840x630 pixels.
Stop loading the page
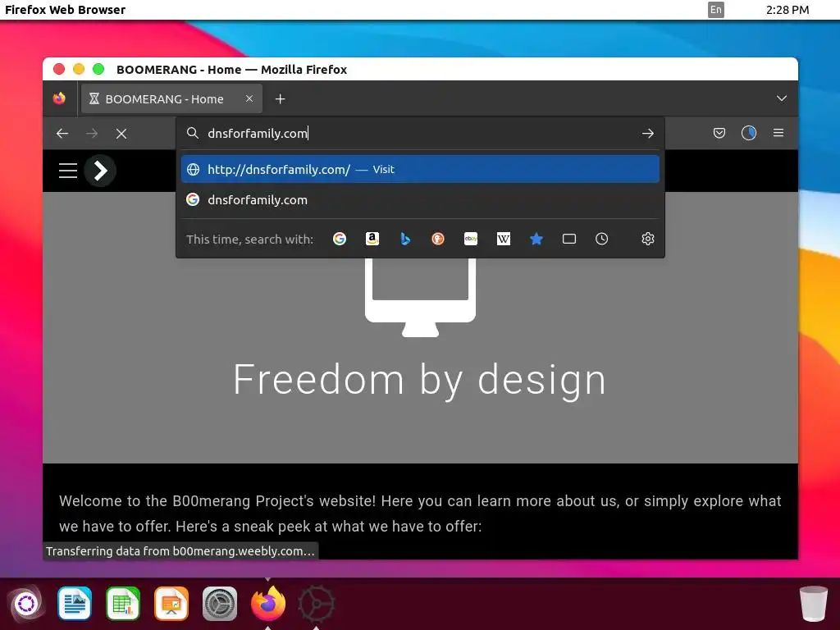[x=121, y=134]
